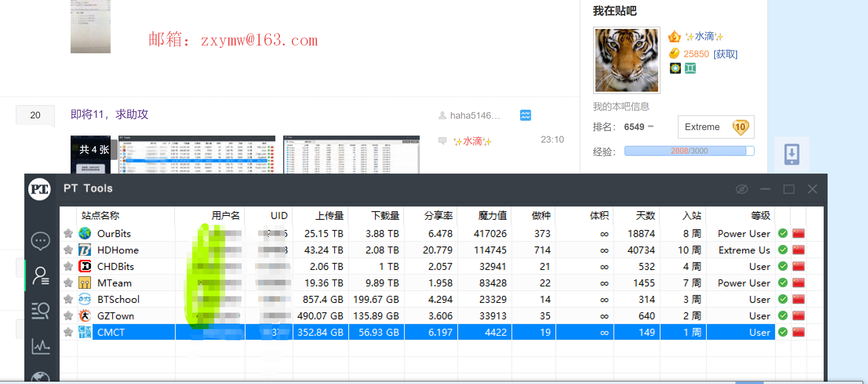Open the 水滴 username link beside the tiger avatar
Image resolution: width=868 pixels, height=384 pixels.
point(704,36)
